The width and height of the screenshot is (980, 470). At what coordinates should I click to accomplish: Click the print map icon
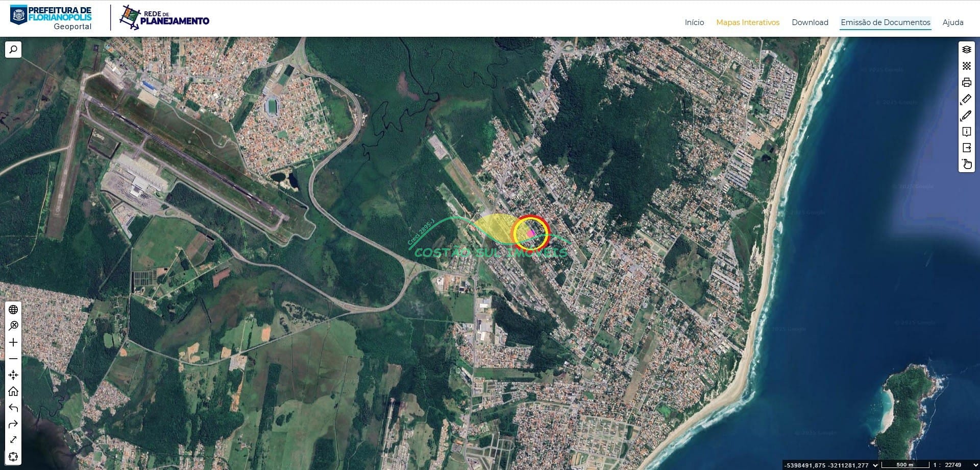click(x=966, y=82)
